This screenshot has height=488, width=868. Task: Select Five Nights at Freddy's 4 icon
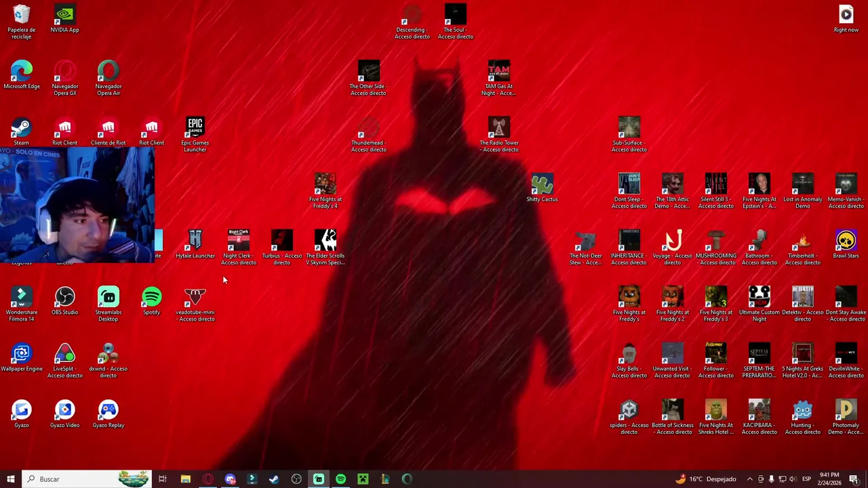pyautogui.click(x=325, y=191)
